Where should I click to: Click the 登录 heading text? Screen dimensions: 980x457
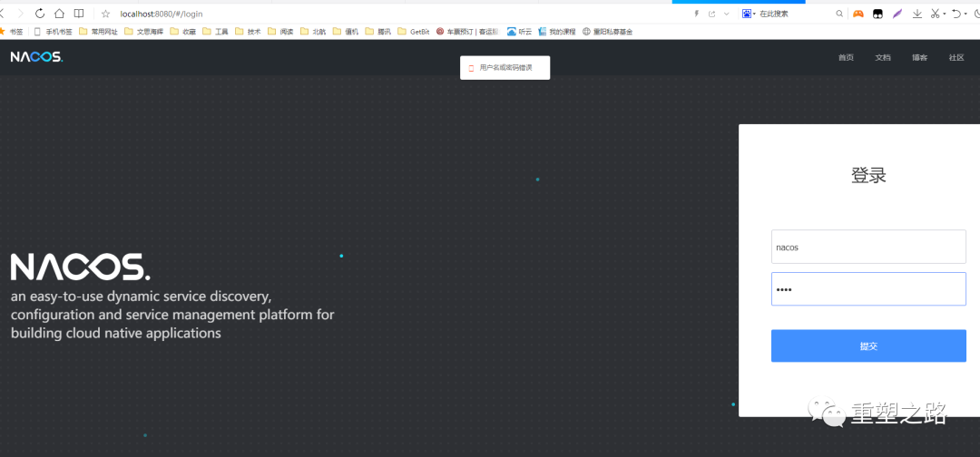click(868, 175)
